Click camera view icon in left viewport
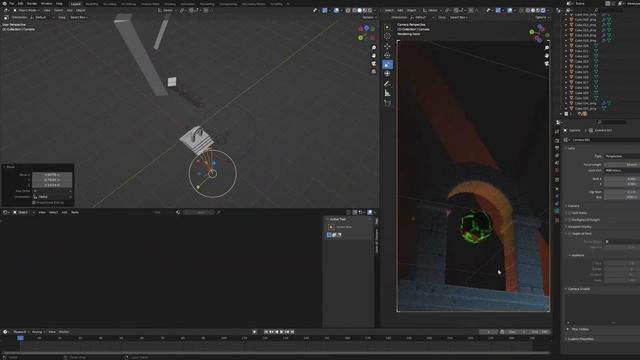Viewport: 640px width, 360px height. click(x=373, y=64)
